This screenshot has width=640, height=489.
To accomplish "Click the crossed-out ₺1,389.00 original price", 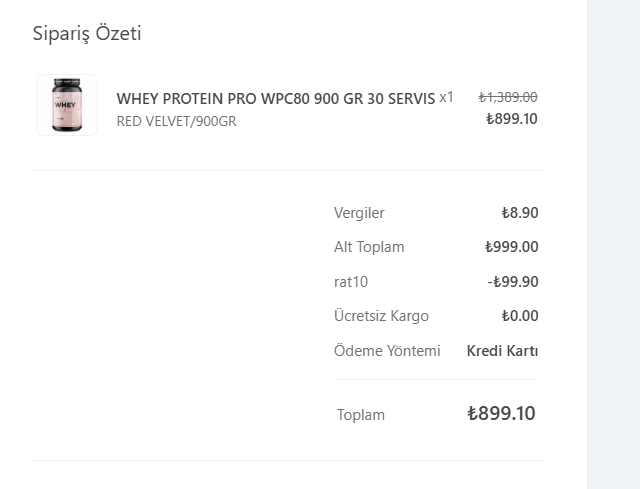I will point(508,97).
